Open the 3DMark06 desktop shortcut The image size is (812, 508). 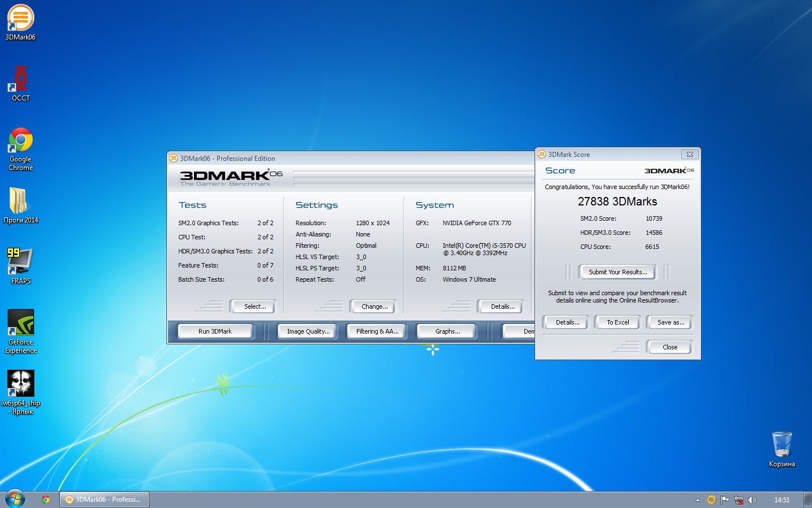[20, 20]
